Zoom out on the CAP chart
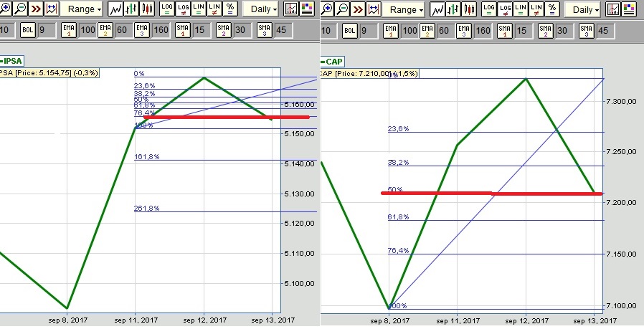The height and width of the screenshot is (329, 644). (x=342, y=9)
